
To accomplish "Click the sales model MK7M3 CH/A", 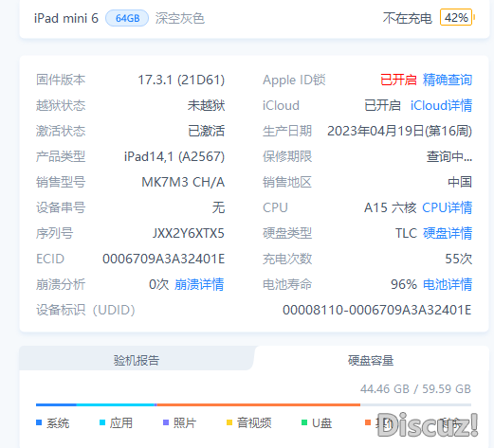I will click(183, 182).
